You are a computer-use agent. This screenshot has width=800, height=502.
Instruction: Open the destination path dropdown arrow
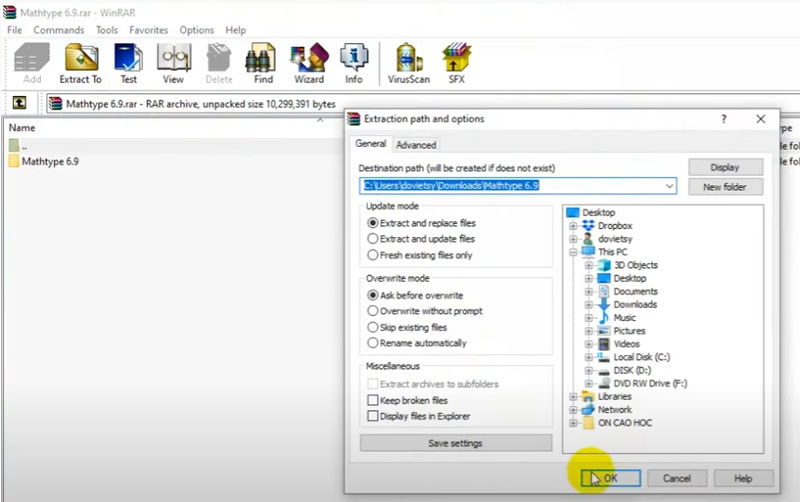pyautogui.click(x=669, y=186)
